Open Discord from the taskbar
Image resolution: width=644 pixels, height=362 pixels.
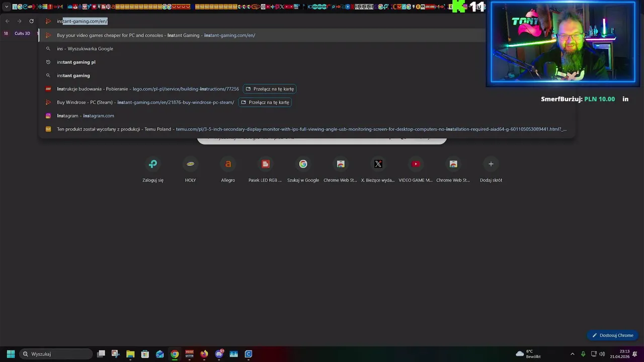point(219,354)
